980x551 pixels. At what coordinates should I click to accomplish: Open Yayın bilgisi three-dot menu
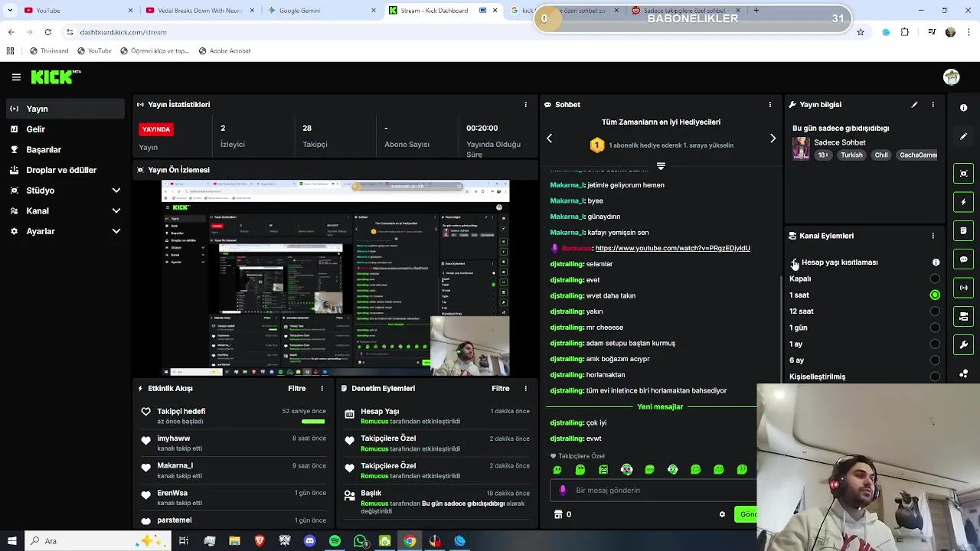click(x=933, y=105)
